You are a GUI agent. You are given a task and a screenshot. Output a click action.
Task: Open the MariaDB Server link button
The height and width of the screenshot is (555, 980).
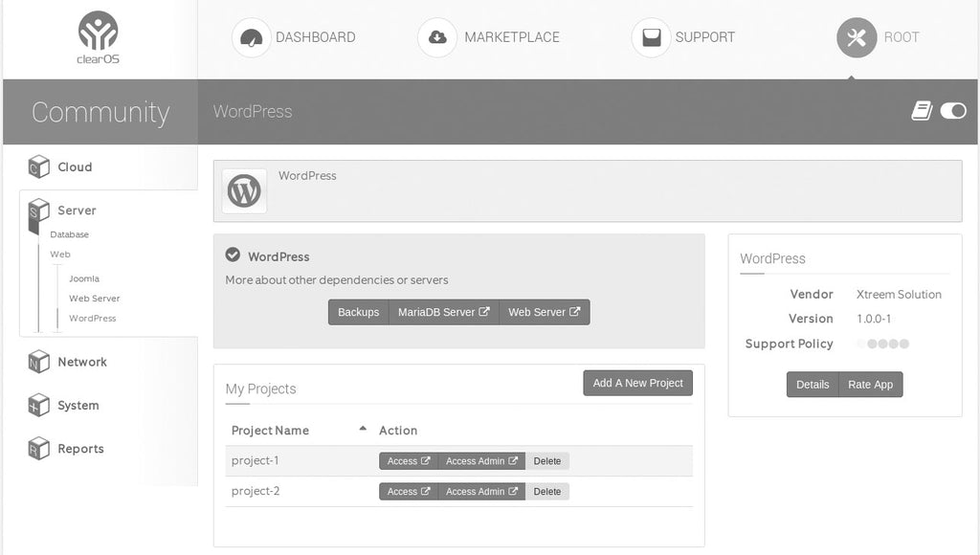pyautogui.click(x=444, y=312)
